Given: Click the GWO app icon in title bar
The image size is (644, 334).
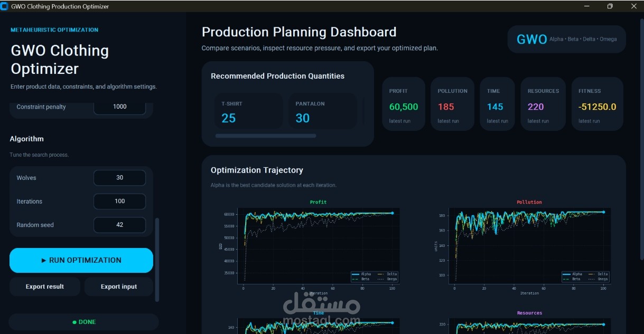Looking at the screenshot, I should click(x=4, y=6).
